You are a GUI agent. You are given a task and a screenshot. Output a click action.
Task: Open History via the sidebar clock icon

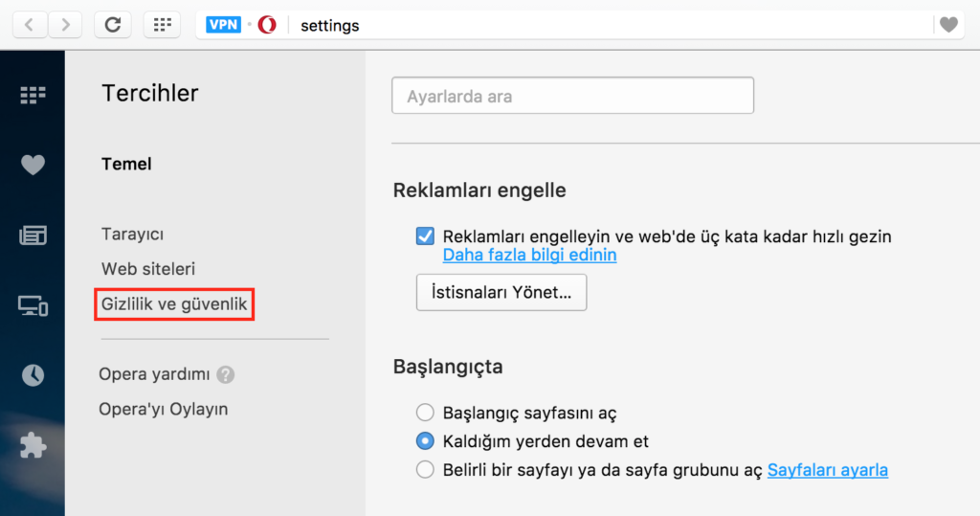coord(33,375)
